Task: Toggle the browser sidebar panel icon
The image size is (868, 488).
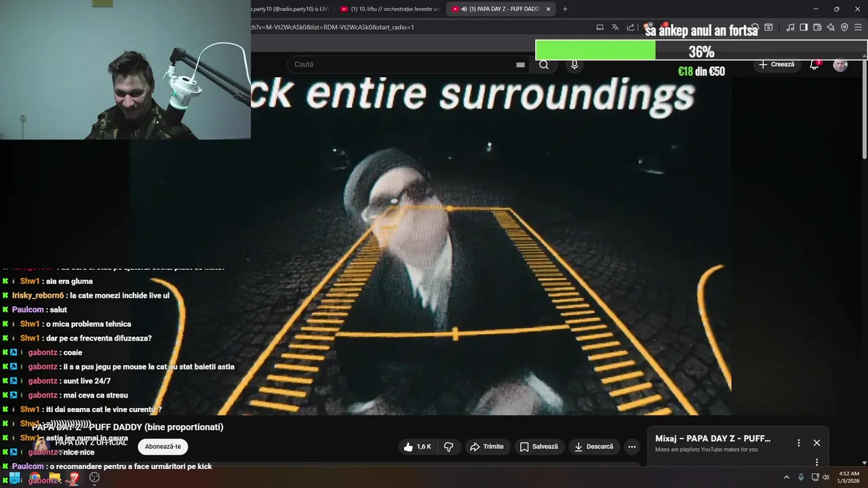Action: pyautogui.click(x=804, y=27)
